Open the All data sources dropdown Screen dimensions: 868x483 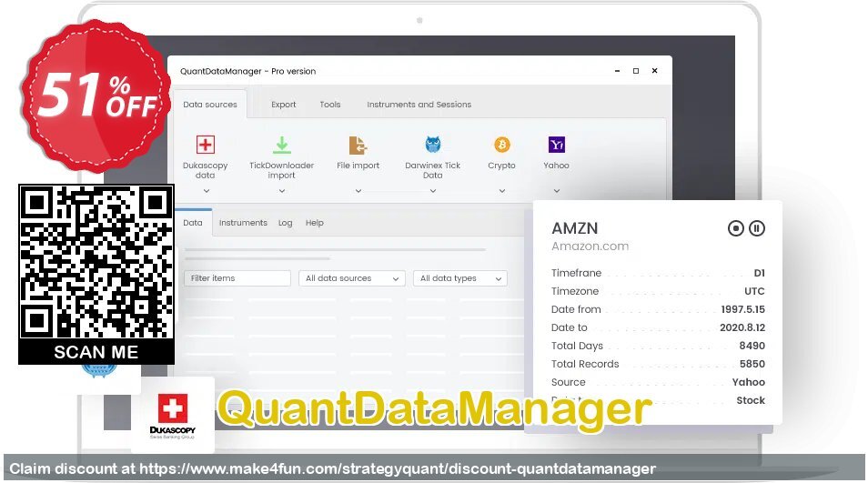[352, 278]
